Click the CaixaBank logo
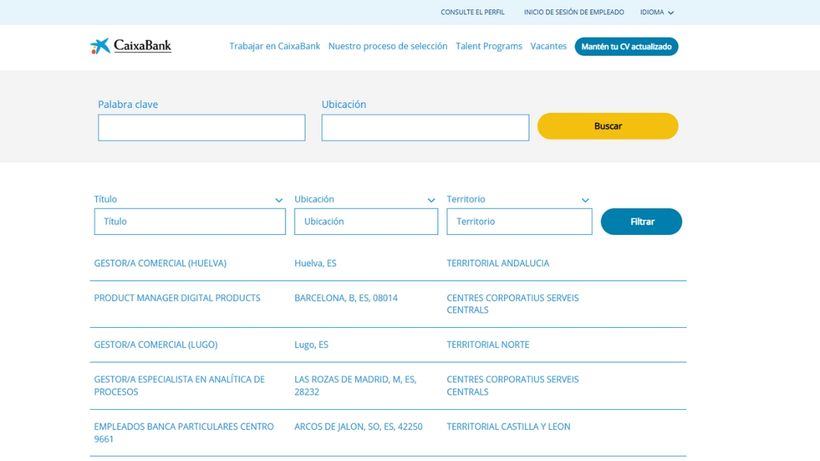 [130, 46]
